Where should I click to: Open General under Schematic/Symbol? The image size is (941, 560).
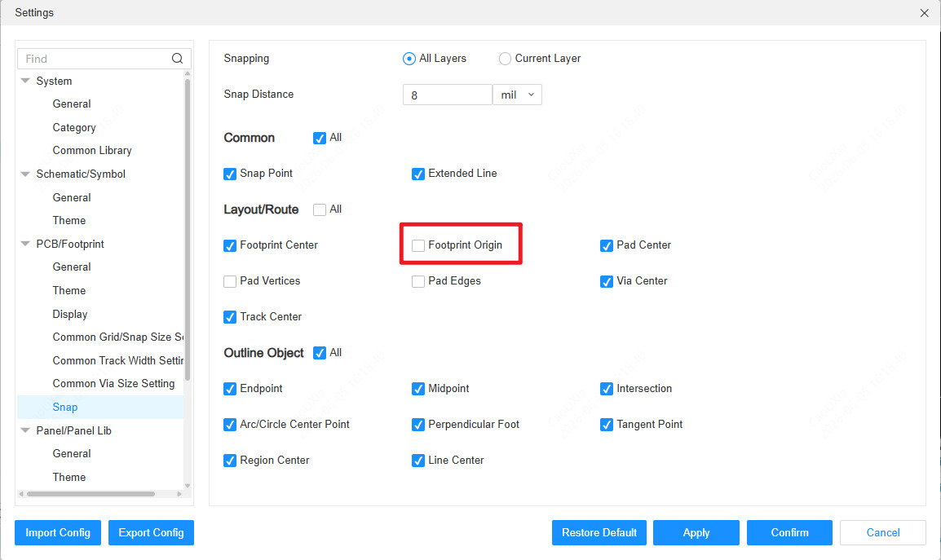[x=72, y=197]
